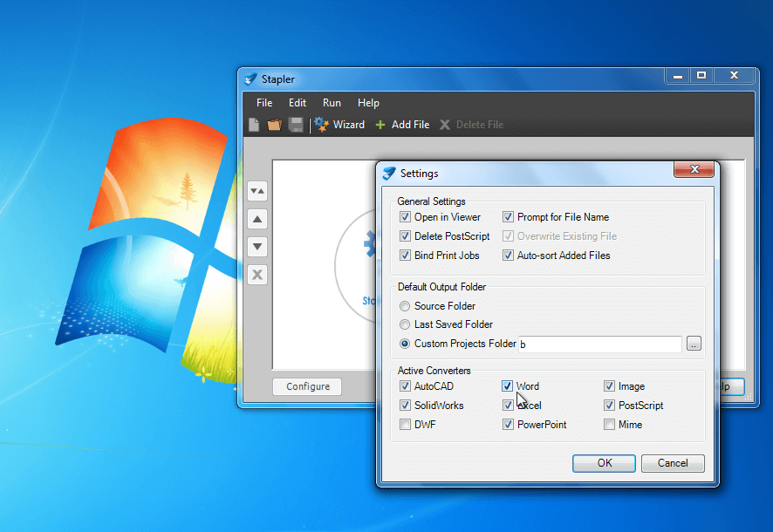Click the Stapler icon in the Settings title bar
773x532 pixels.
[389, 174]
